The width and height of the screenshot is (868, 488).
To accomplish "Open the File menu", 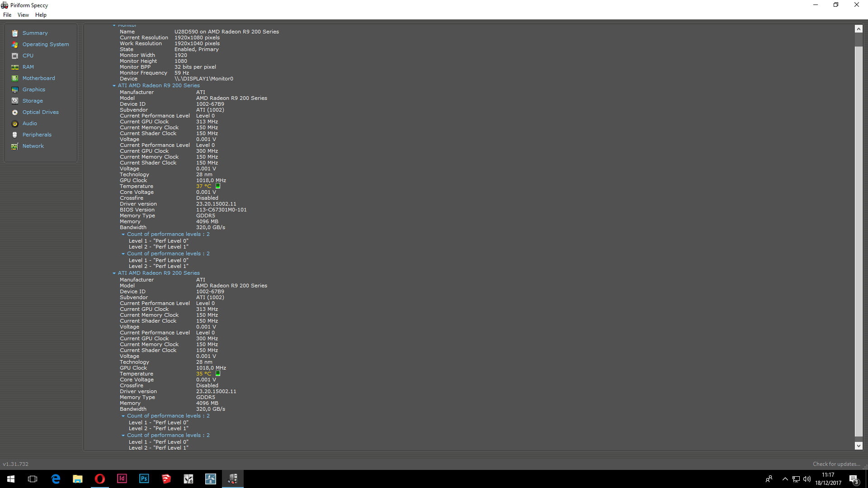I will coord(7,15).
